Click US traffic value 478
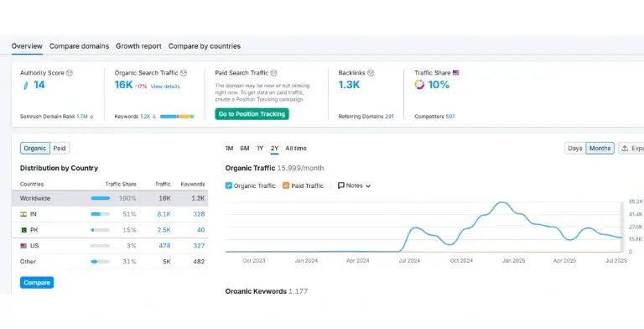Viewport: 644px width, 329px height. click(x=164, y=246)
